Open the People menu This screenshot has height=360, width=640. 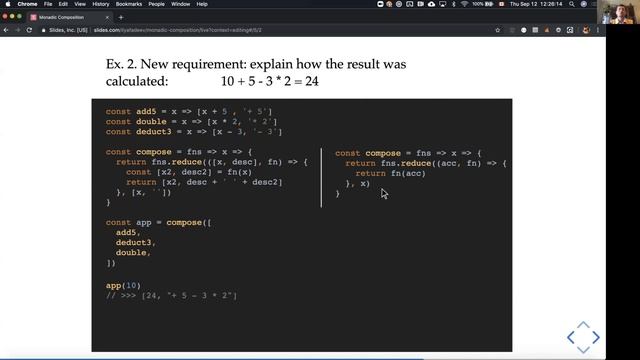[x=156, y=4]
